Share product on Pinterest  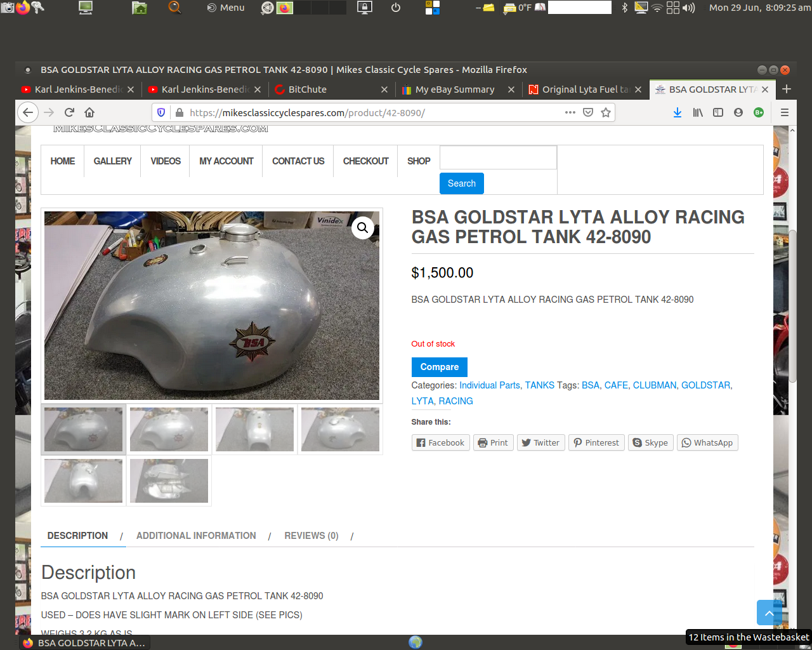tap(596, 443)
